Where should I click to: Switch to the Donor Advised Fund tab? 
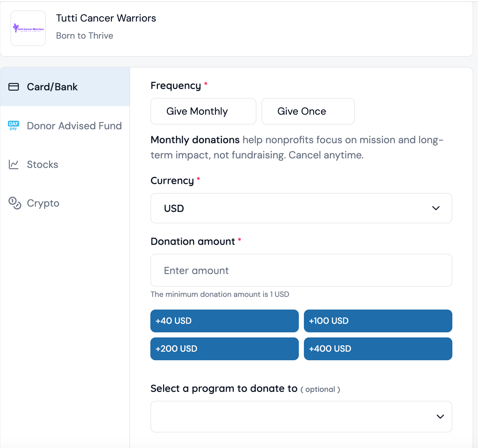[x=74, y=126]
